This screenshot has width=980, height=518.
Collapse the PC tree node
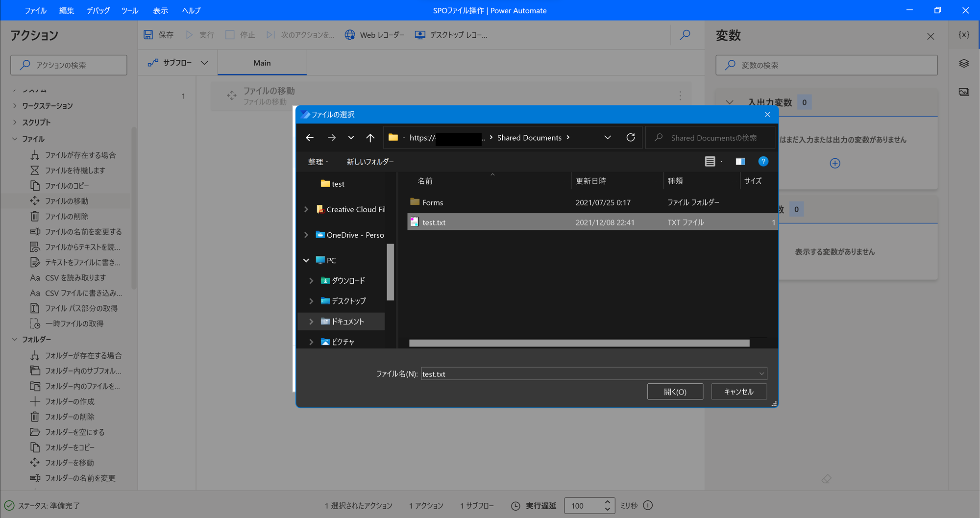click(x=306, y=260)
